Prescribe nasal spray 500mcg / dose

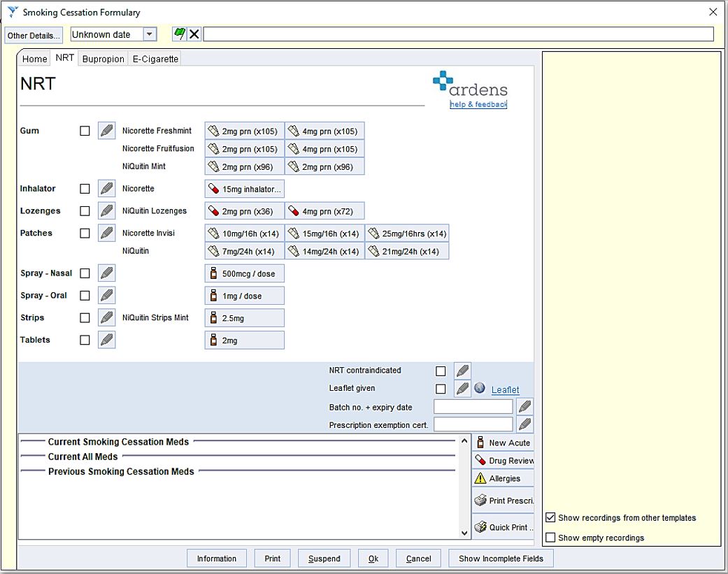pos(244,273)
